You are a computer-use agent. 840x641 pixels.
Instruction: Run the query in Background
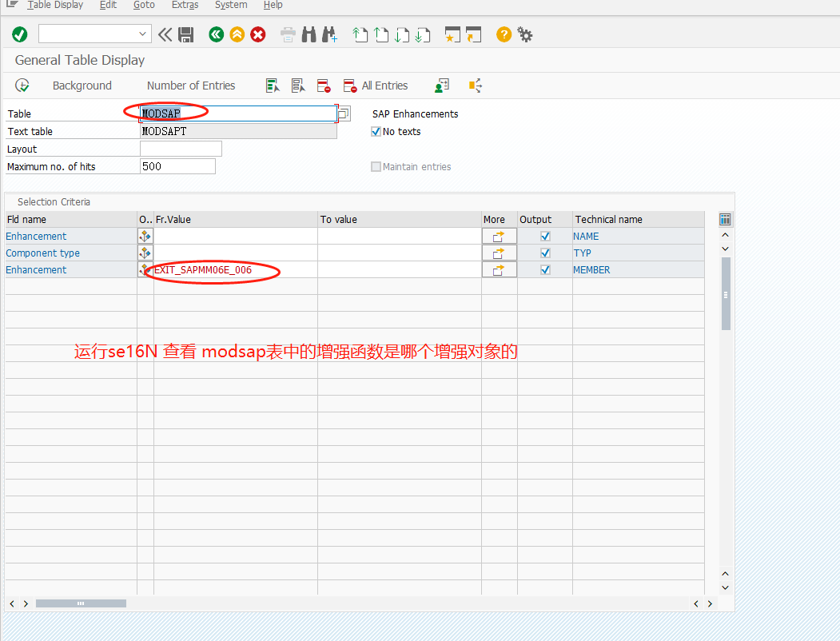82,86
